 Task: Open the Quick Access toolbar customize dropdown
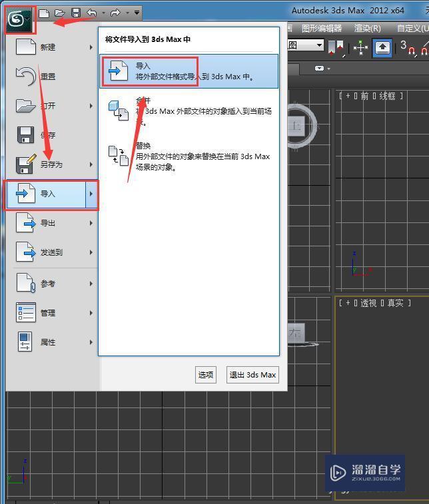[x=137, y=13]
